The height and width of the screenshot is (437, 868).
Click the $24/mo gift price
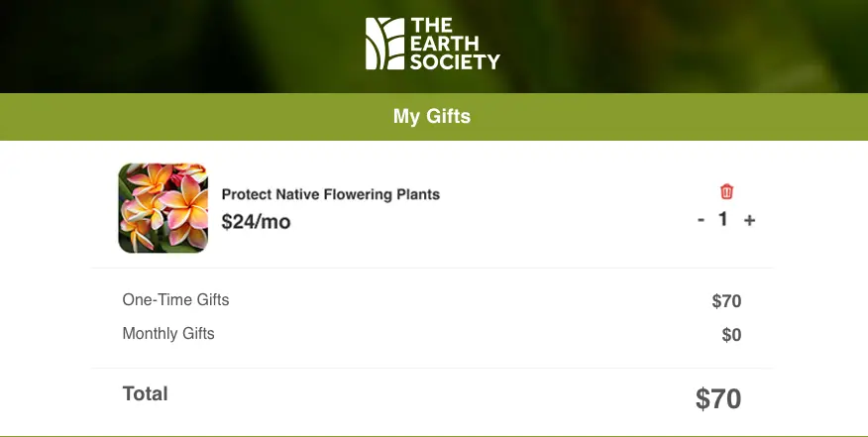(256, 222)
